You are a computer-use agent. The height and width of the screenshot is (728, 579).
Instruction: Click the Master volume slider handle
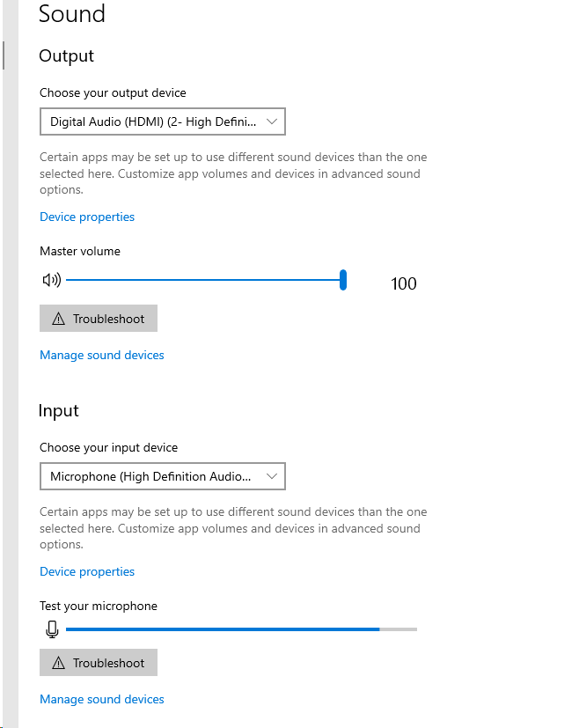coord(343,280)
